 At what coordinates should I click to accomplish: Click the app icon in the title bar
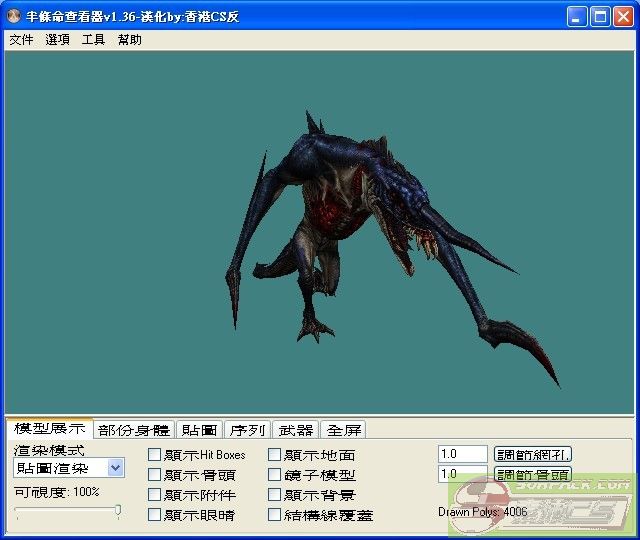click(15, 17)
